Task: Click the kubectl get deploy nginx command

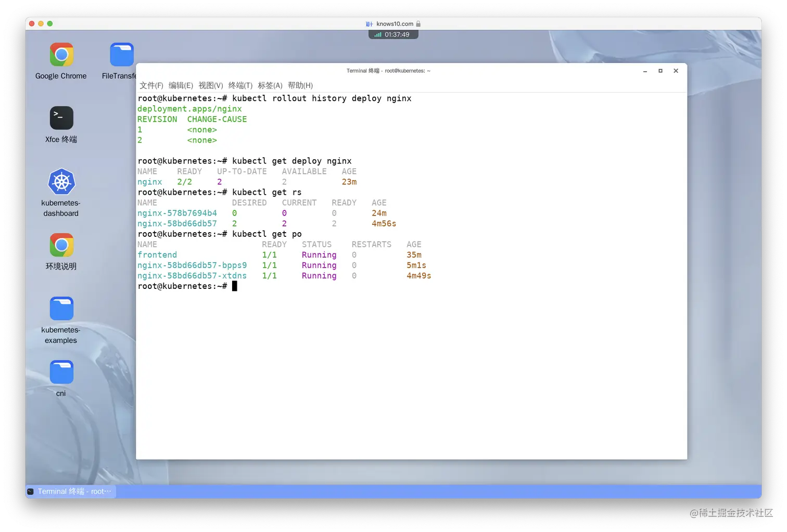Action: (x=292, y=161)
